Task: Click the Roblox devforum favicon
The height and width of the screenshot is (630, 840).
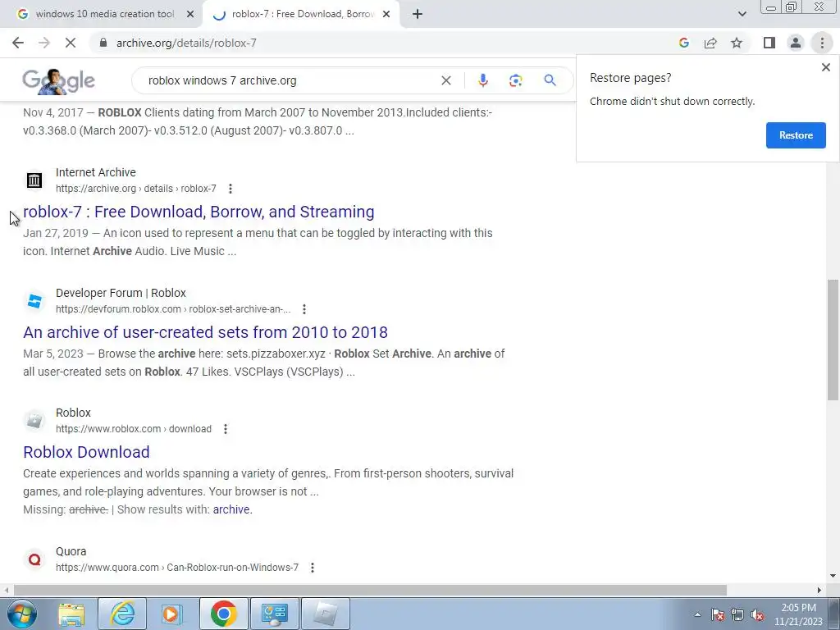Action: (x=34, y=300)
